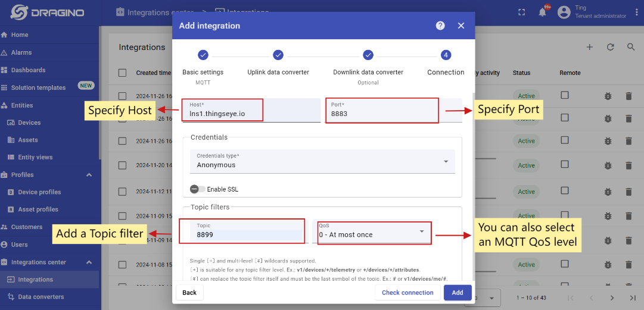This screenshot has height=310, width=644.
Task: Sort by Created time column header
Action: pyautogui.click(x=153, y=73)
